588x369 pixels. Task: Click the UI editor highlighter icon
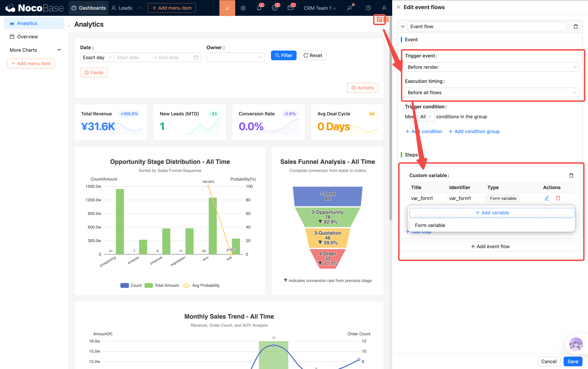click(227, 8)
